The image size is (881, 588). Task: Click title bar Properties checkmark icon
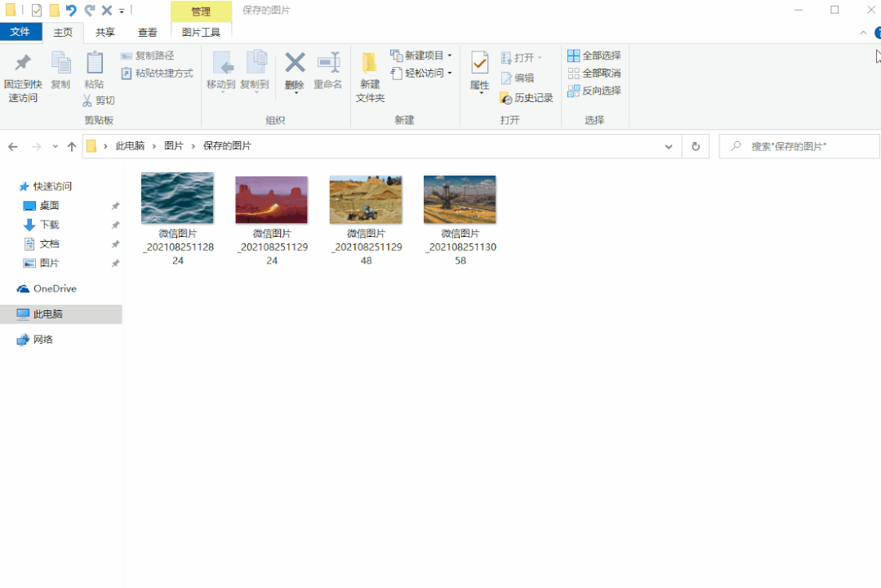point(37,10)
